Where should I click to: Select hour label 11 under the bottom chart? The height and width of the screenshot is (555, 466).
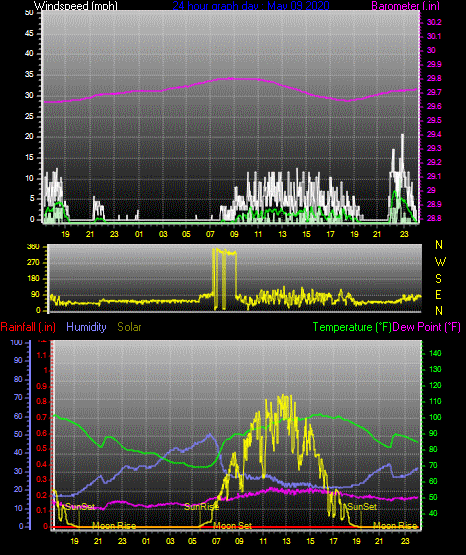(x=263, y=541)
